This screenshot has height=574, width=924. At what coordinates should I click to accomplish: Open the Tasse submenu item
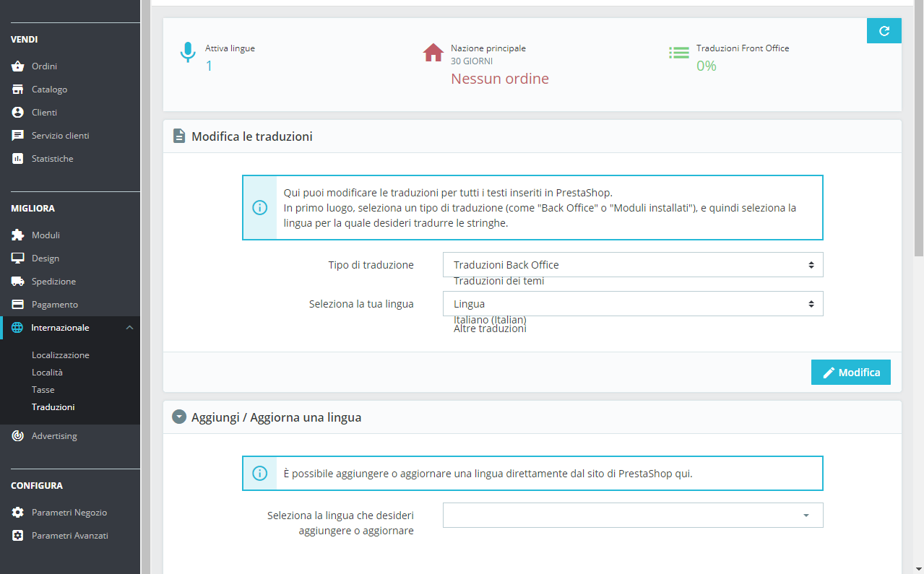pyautogui.click(x=43, y=390)
